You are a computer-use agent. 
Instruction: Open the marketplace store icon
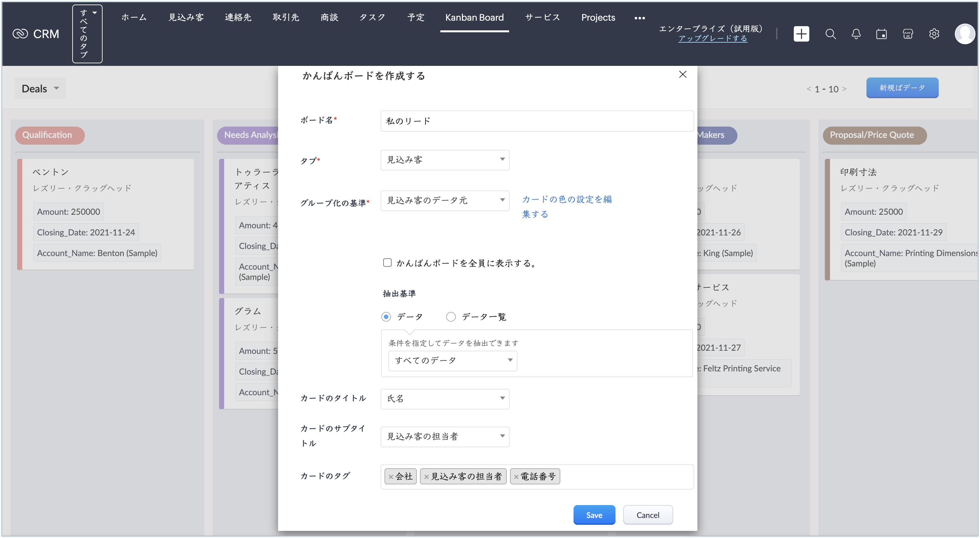[x=908, y=34]
